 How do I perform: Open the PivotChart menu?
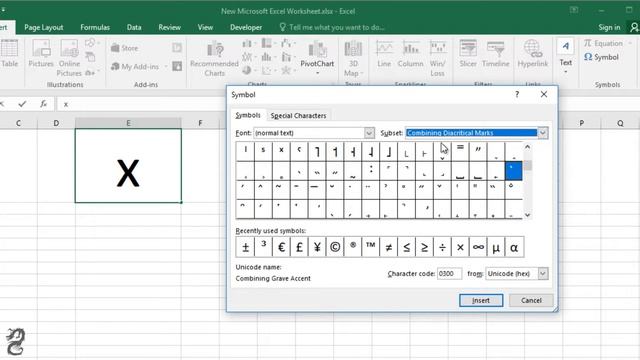point(317,58)
